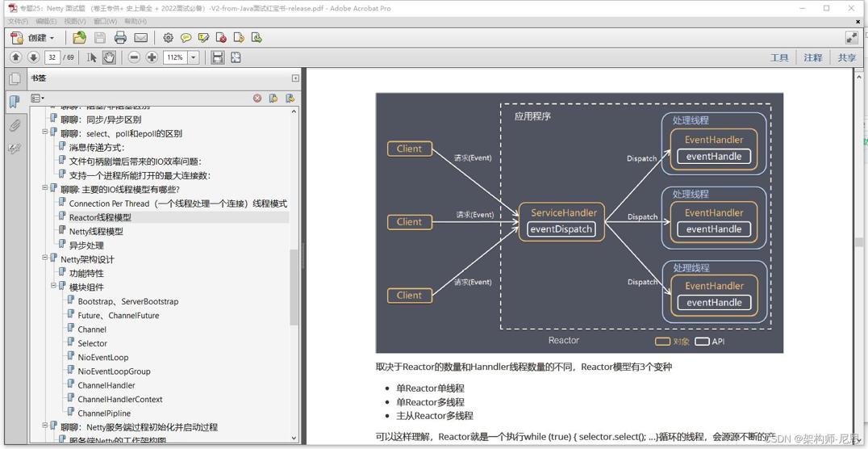Screen dimensions: 868x449
Task: Open the 工具 (Tools) pane
Action: (779, 57)
